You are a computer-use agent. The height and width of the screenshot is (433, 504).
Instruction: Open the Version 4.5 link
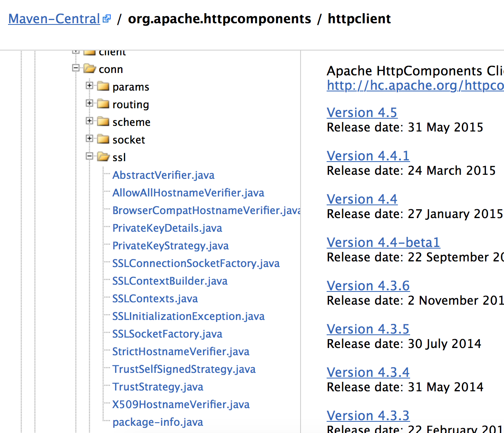(x=362, y=113)
